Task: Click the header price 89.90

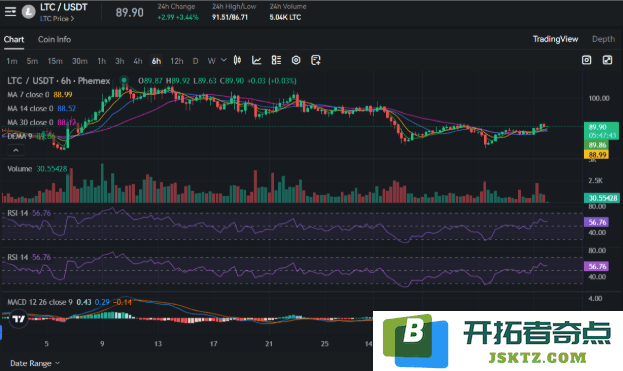Action: [x=130, y=13]
